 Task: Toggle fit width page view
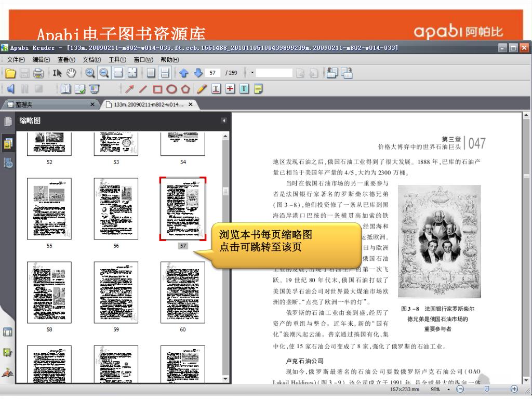click(118, 73)
